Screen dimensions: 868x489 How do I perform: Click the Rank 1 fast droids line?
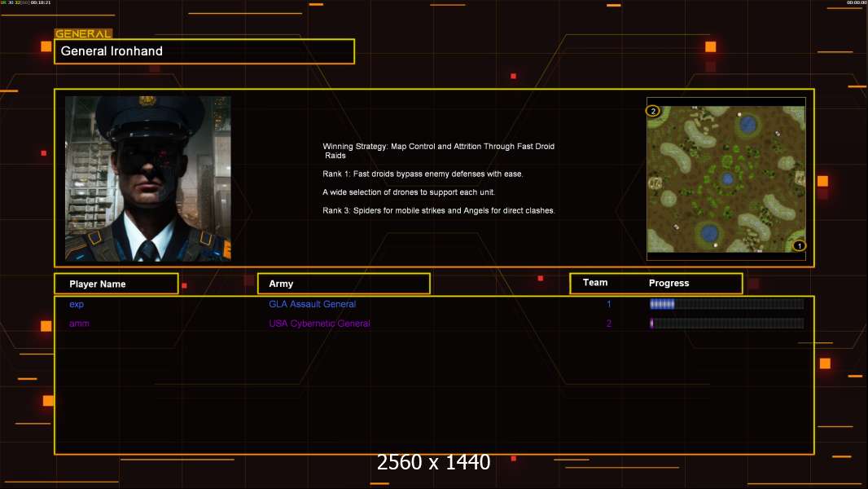(x=423, y=174)
